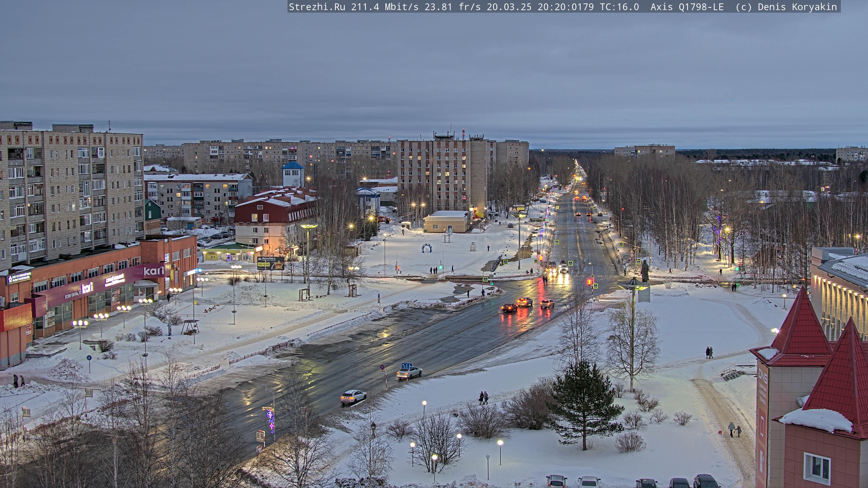Click the "Axis Q1798-LE" camera model text
Screen dimensions: 868x488
tap(687, 7)
